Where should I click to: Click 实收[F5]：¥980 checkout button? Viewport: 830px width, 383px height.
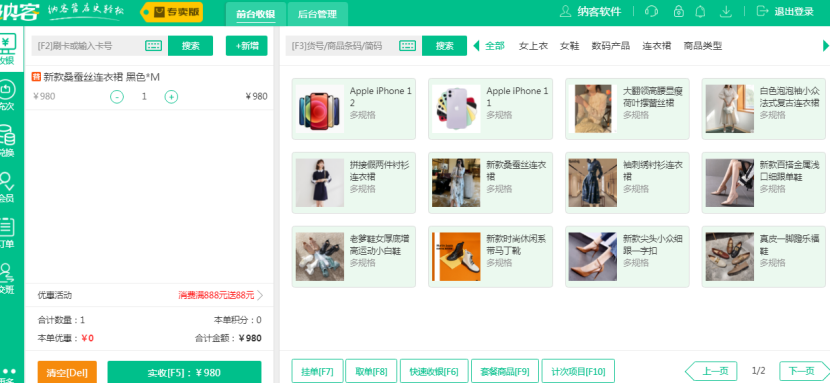click(x=184, y=372)
